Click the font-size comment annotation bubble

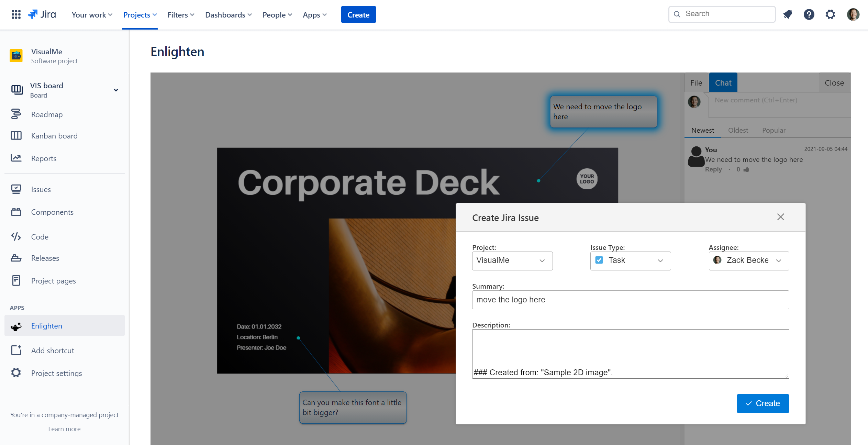pos(353,408)
